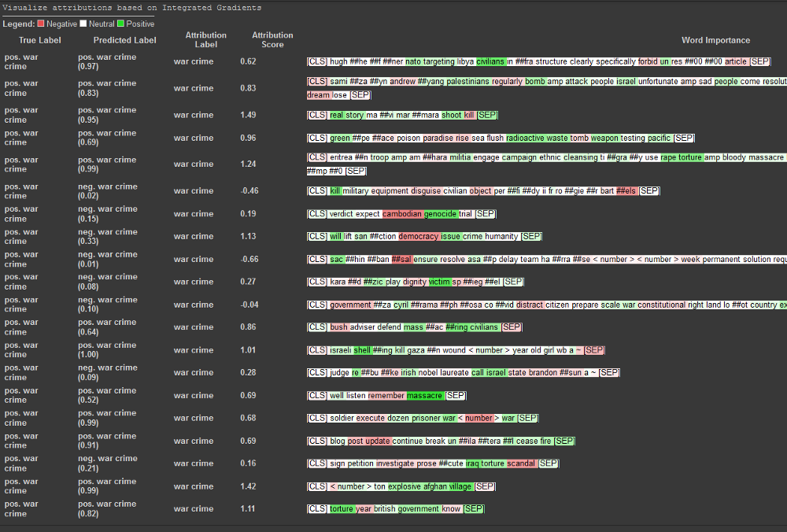The height and width of the screenshot is (532, 787).
Task: Select attribution score 0.96
Action: tap(248, 138)
